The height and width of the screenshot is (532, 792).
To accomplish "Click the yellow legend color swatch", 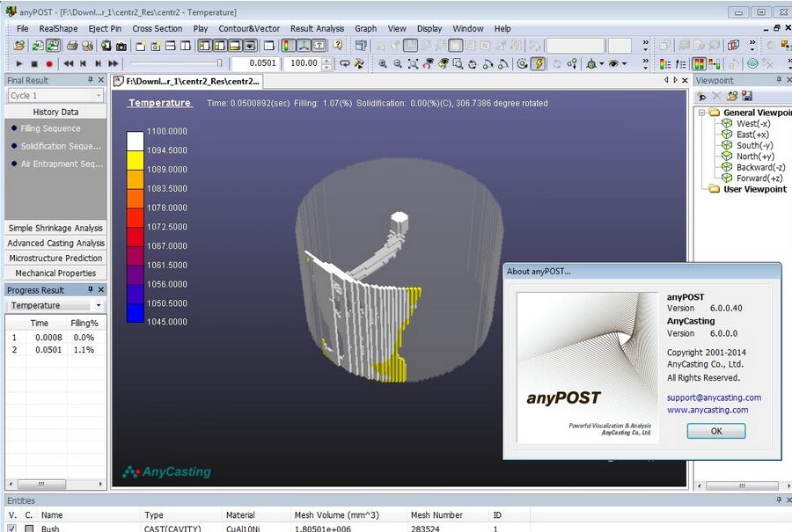I will [136, 160].
